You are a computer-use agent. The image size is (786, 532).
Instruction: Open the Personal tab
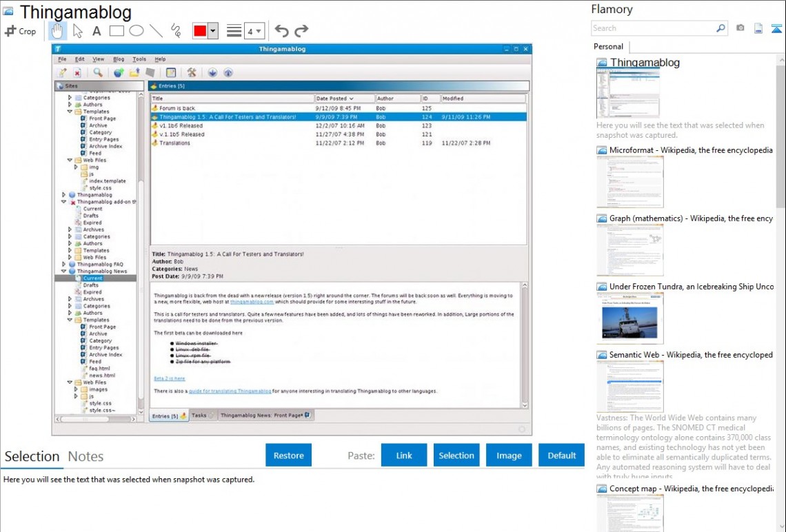pyautogui.click(x=608, y=47)
